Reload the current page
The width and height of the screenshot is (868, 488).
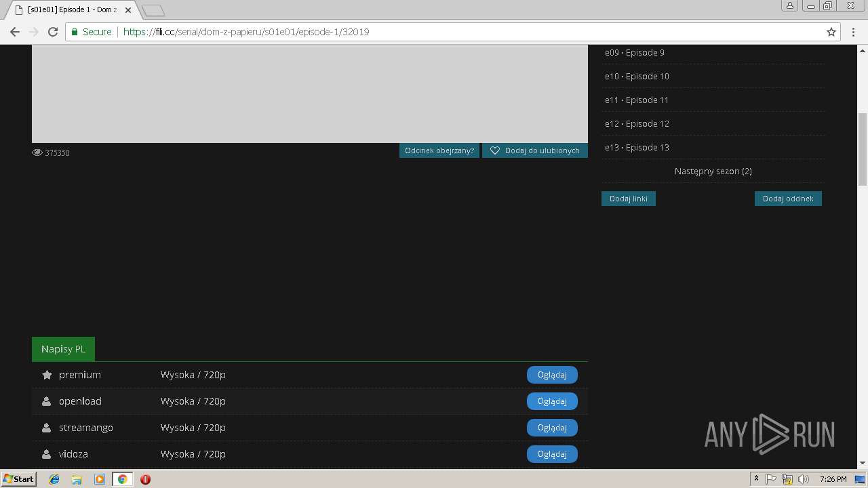[x=53, y=32]
